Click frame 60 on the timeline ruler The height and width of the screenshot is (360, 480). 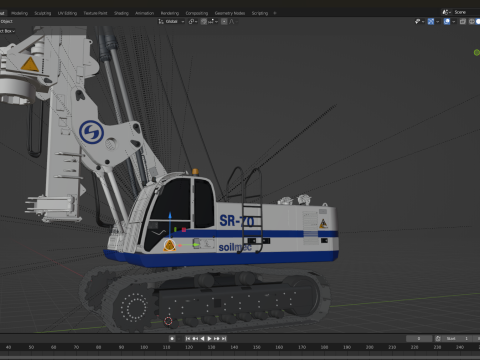point(53,347)
